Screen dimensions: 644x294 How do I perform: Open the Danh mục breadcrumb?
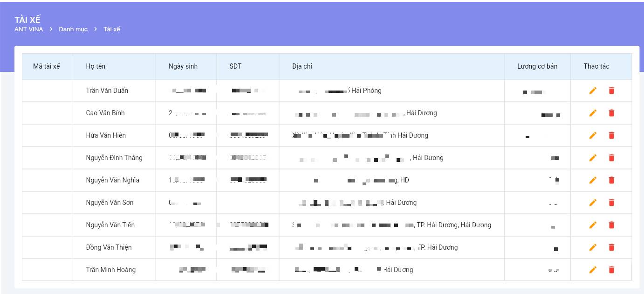click(73, 29)
